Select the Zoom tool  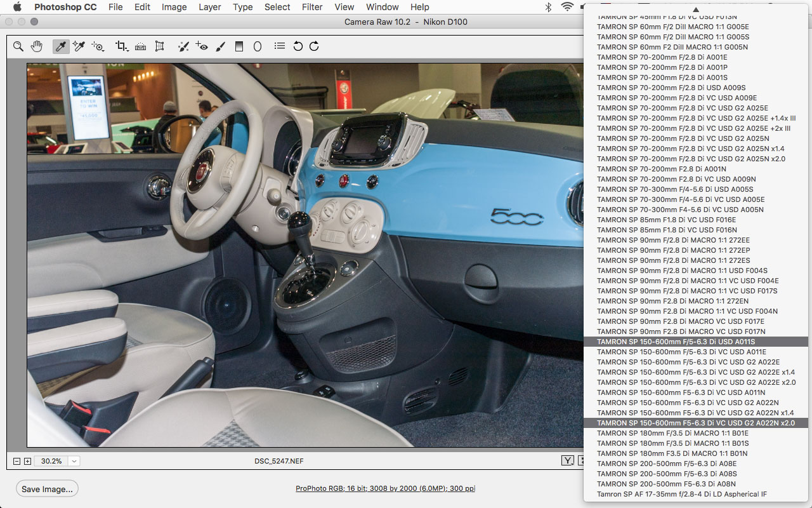[x=18, y=46]
